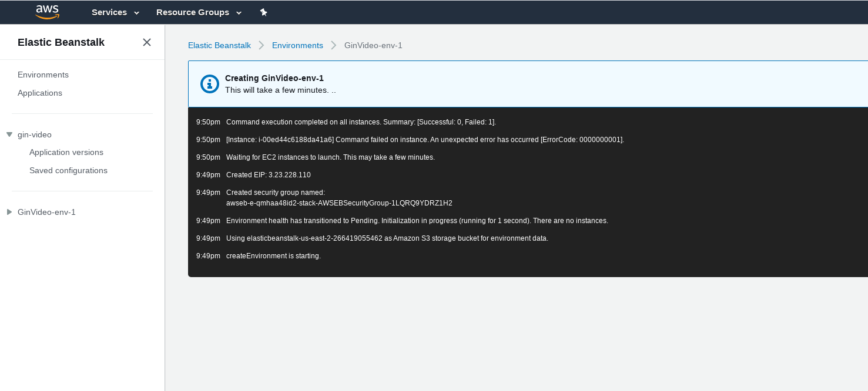This screenshot has height=391, width=868.
Task: Click the Elastic Beanstalk breadcrumb link
Action: [x=219, y=45]
